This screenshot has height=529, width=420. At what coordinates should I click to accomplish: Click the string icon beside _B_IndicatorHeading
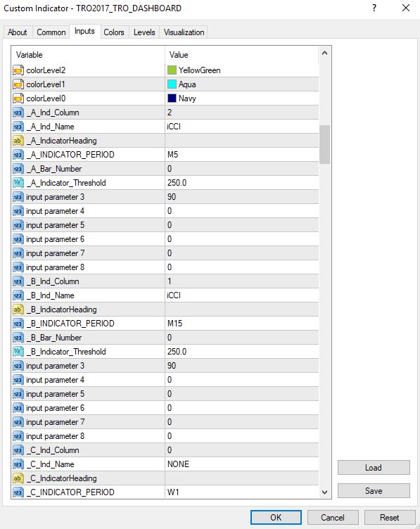[x=18, y=310]
